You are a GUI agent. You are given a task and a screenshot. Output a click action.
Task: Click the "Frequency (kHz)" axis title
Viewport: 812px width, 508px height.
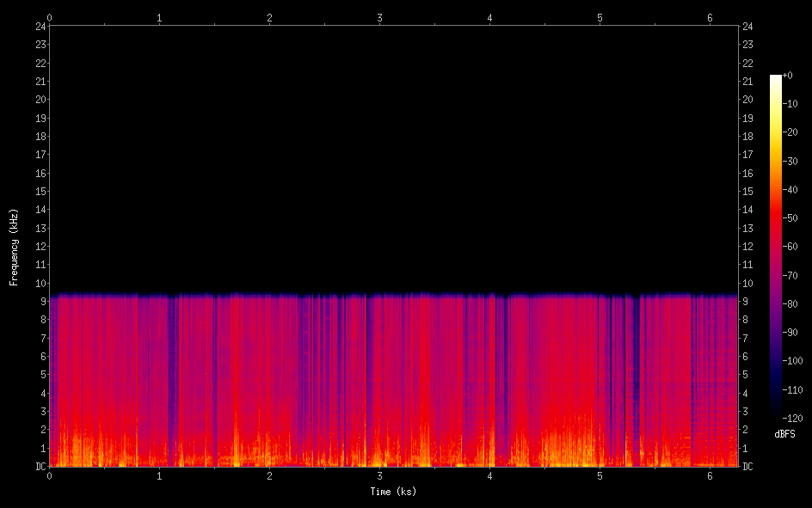coord(14,247)
